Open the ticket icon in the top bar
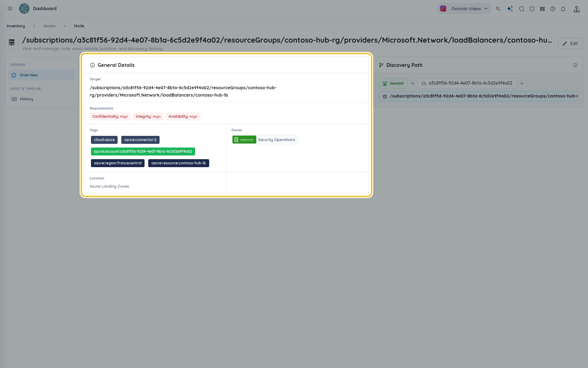The image size is (588, 368). point(542,9)
